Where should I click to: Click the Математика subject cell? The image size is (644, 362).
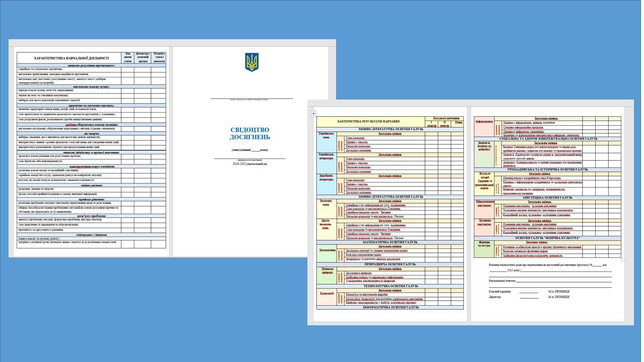coord(327,254)
